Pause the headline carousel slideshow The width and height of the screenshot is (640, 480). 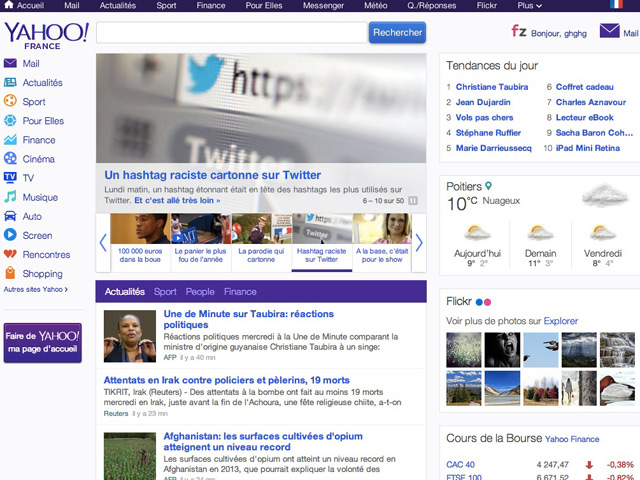point(413,200)
